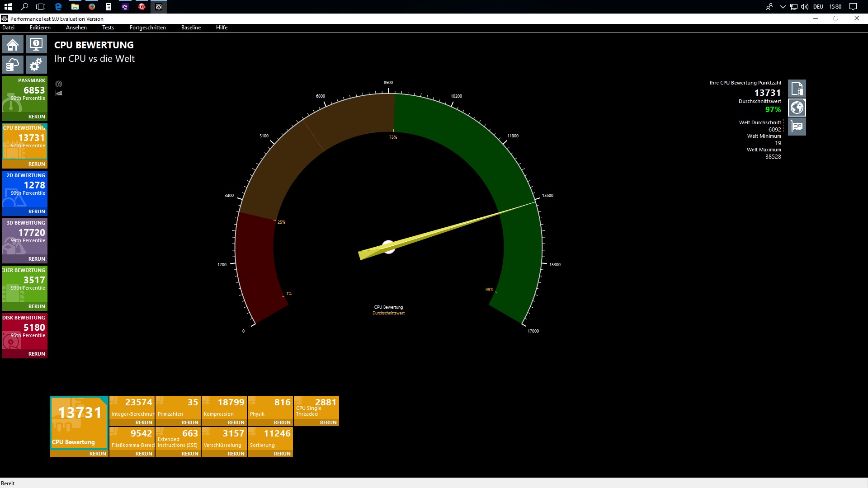Open the Baseline menu
The height and width of the screenshot is (488, 868).
tap(191, 28)
